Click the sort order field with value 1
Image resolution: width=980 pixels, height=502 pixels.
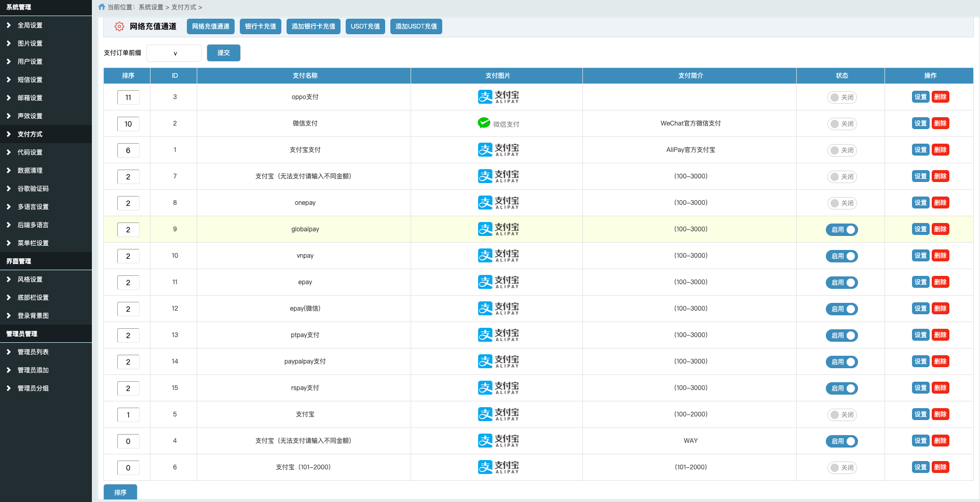pos(128,415)
